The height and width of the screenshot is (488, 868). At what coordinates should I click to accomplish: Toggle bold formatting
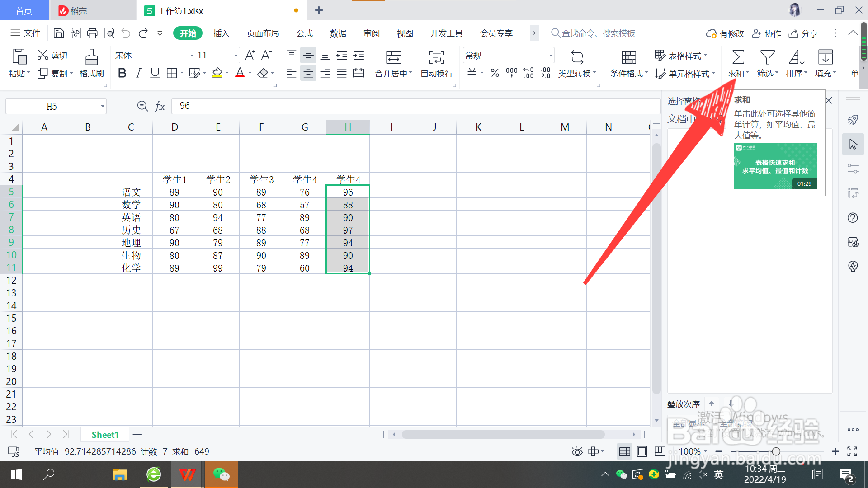pos(122,73)
